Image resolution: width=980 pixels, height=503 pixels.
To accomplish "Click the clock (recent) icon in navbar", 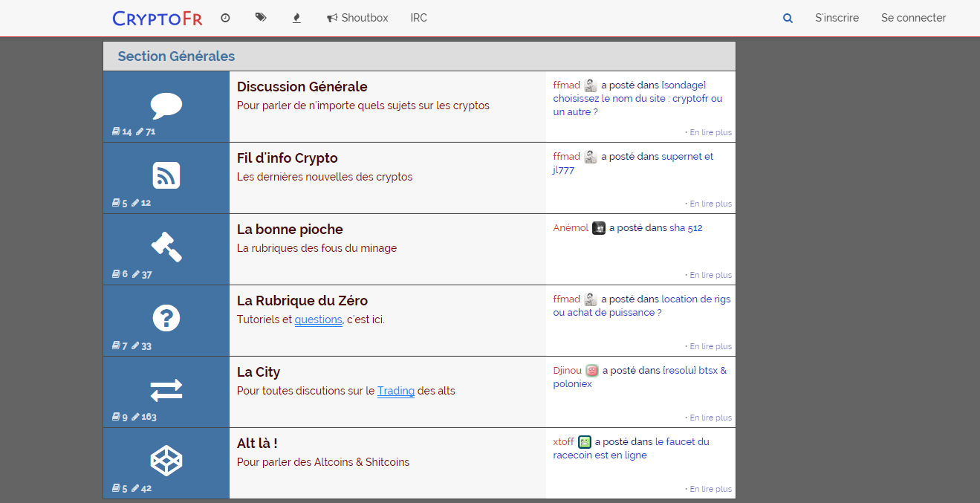I will (225, 18).
